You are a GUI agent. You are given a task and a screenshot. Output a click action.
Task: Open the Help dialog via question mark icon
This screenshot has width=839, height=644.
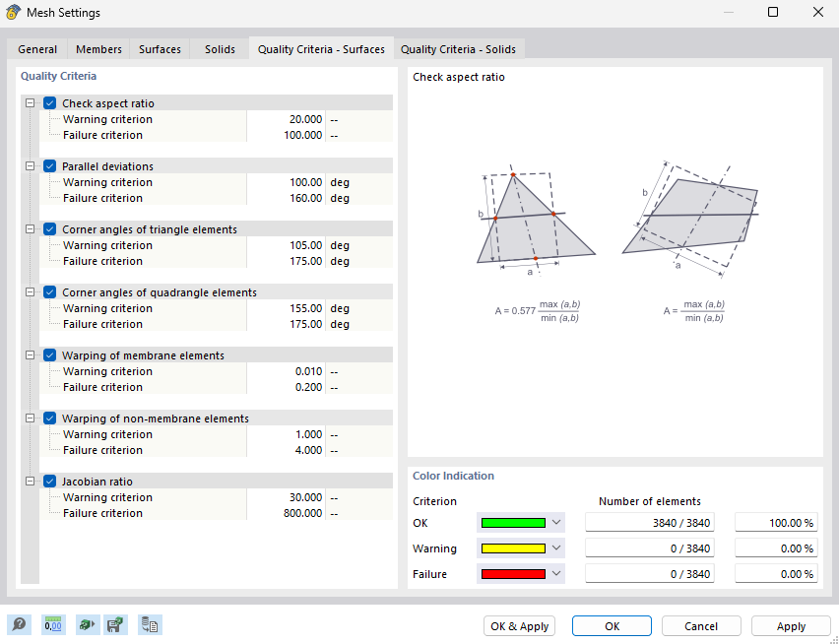20,624
